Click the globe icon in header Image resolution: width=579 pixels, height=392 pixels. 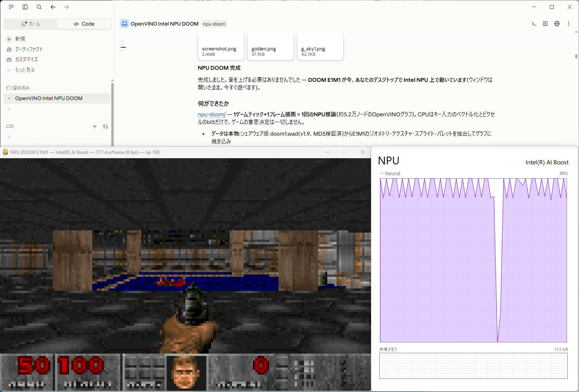(557, 24)
